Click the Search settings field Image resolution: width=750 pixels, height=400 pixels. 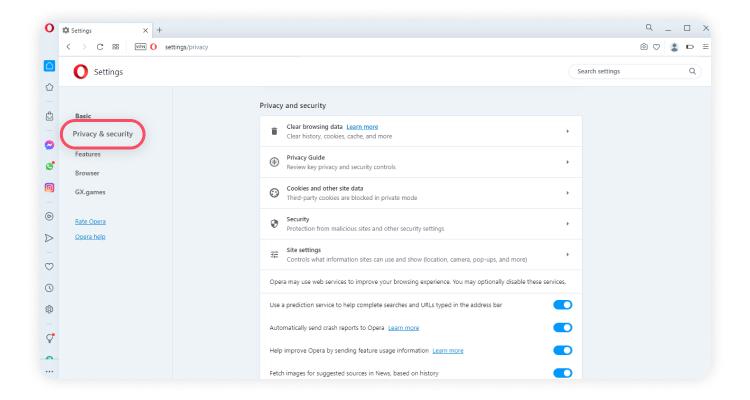coord(635,71)
